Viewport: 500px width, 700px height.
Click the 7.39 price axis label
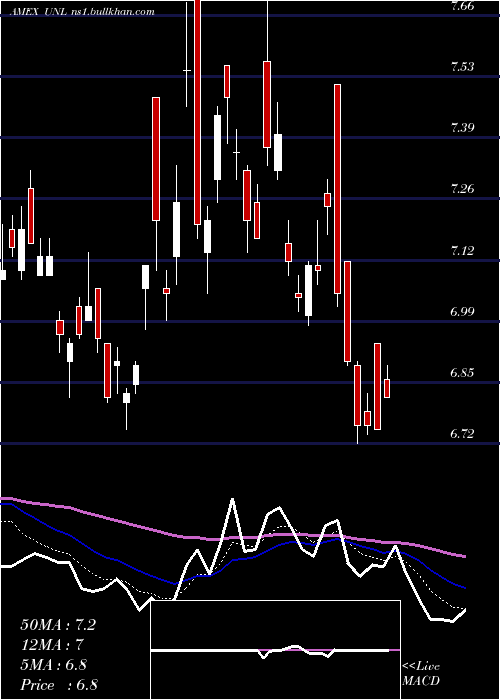pos(462,128)
